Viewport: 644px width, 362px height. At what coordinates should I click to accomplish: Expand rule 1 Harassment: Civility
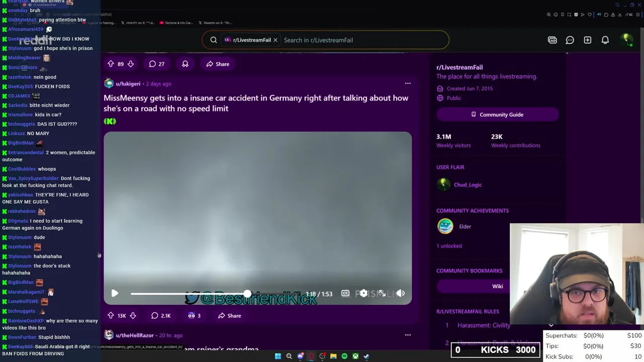[x=484, y=325]
